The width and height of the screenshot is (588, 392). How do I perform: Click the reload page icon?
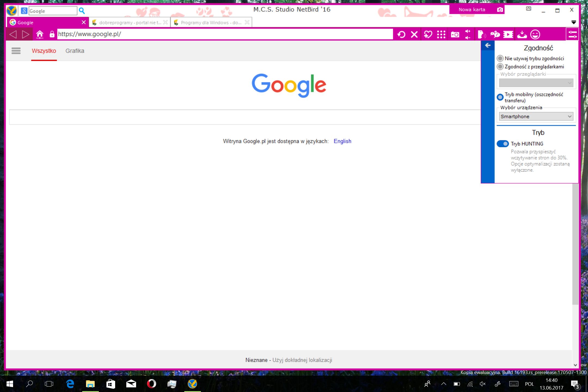click(x=401, y=35)
